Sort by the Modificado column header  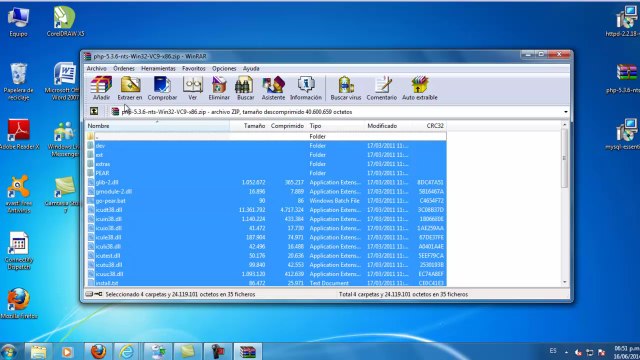click(390, 126)
